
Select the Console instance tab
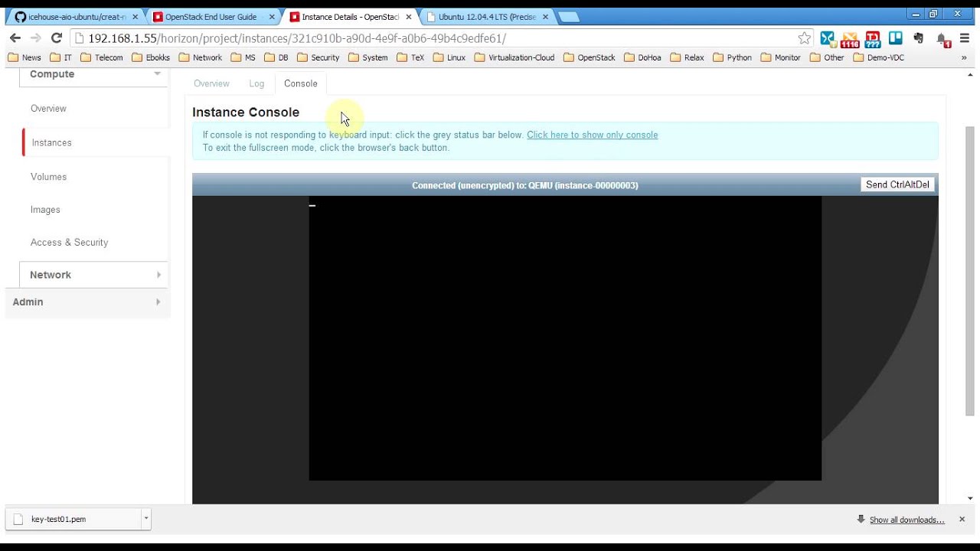(x=300, y=83)
